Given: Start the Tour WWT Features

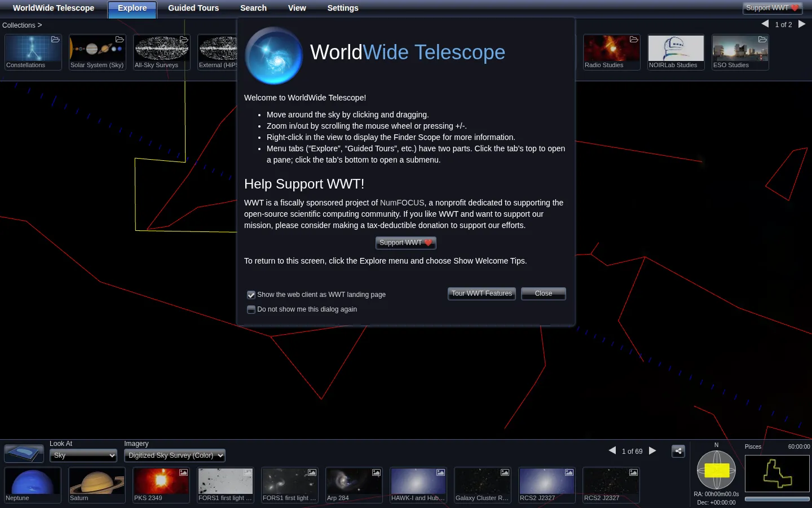Looking at the screenshot, I should (x=482, y=294).
